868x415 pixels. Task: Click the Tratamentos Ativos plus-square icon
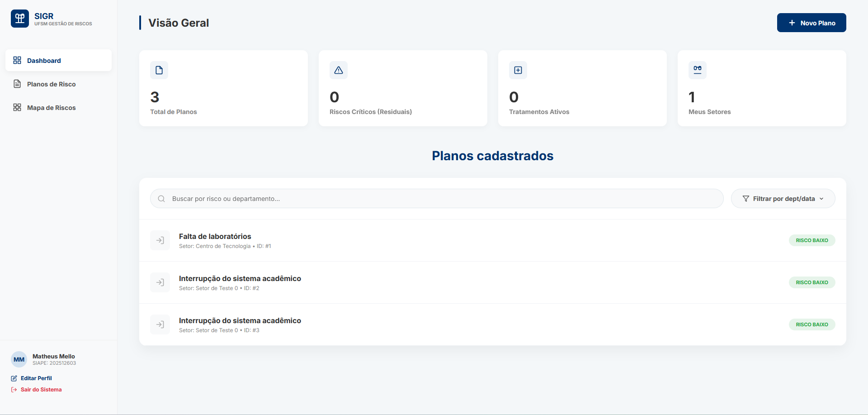pyautogui.click(x=518, y=70)
